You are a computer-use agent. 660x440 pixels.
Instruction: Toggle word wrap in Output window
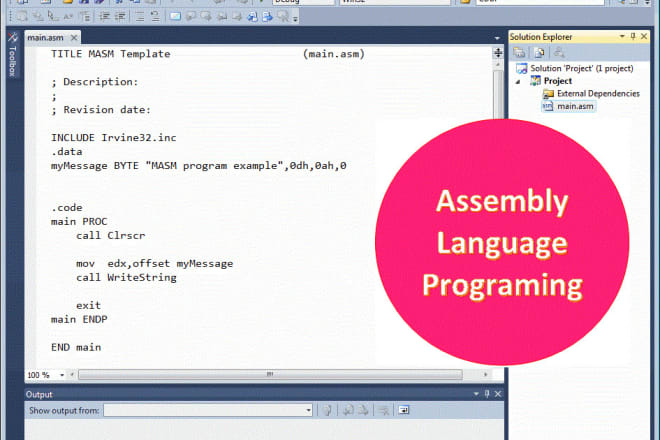pos(404,410)
